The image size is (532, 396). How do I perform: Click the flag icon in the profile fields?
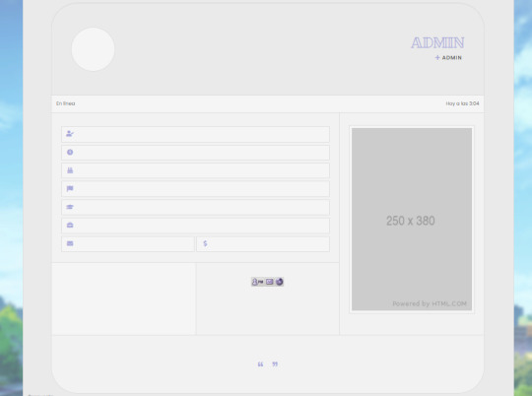coord(70,189)
